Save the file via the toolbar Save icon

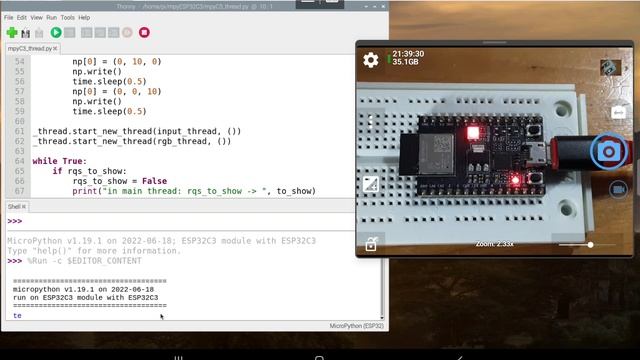[39, 33]
